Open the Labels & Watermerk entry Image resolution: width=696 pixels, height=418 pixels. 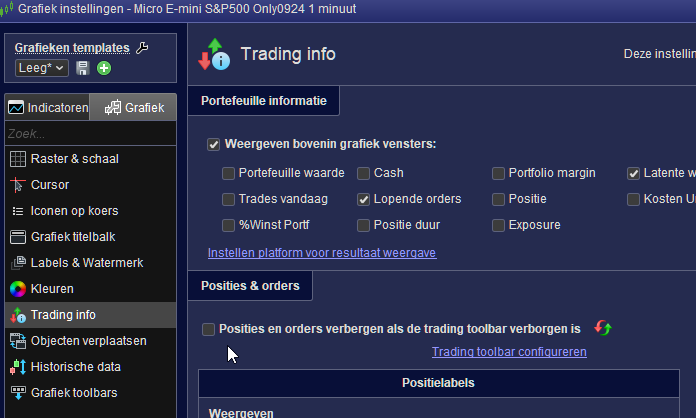point(91,263)
